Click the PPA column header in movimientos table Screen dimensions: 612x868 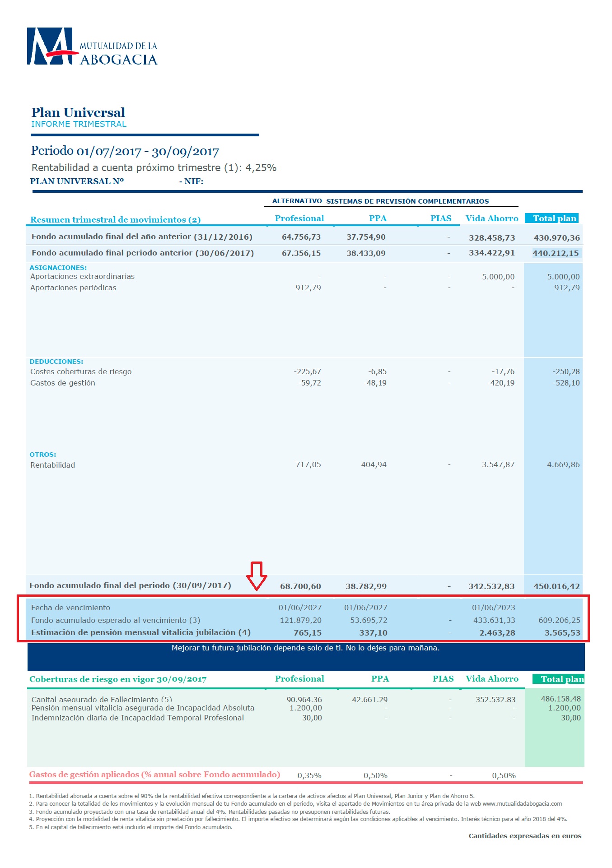click(378, 218)
